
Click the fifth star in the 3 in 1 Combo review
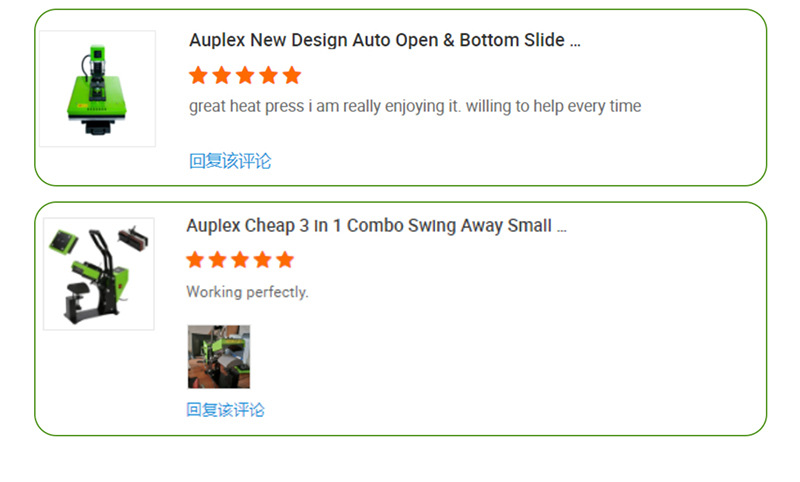click(285, 260)
